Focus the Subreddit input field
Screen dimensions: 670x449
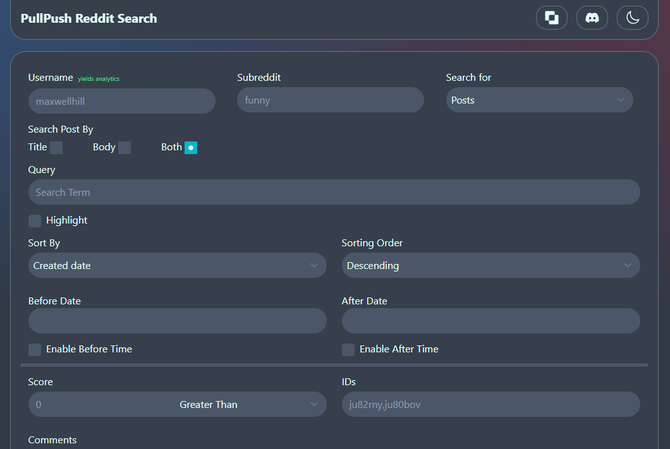tap(330, 100)
